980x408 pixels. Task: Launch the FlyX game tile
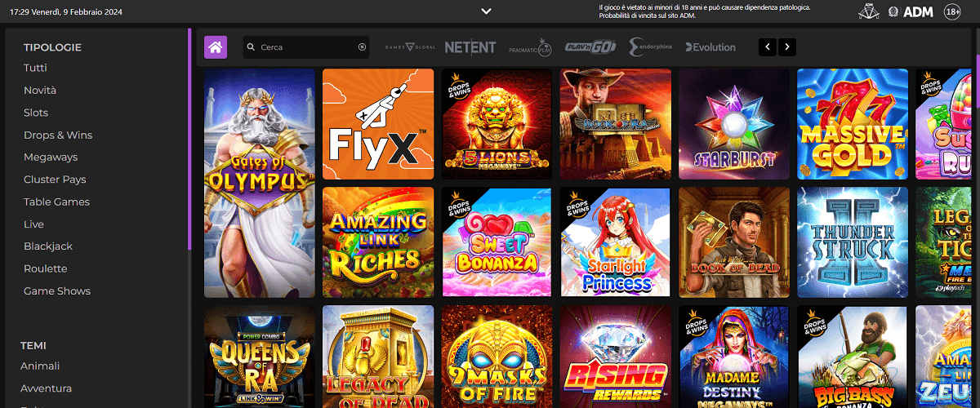pos(378,124)
